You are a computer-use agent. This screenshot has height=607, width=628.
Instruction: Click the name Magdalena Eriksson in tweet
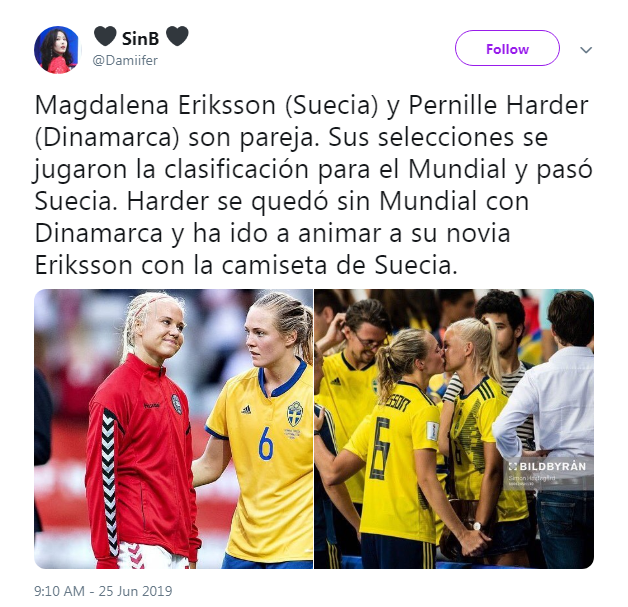[x=155, y=105]
